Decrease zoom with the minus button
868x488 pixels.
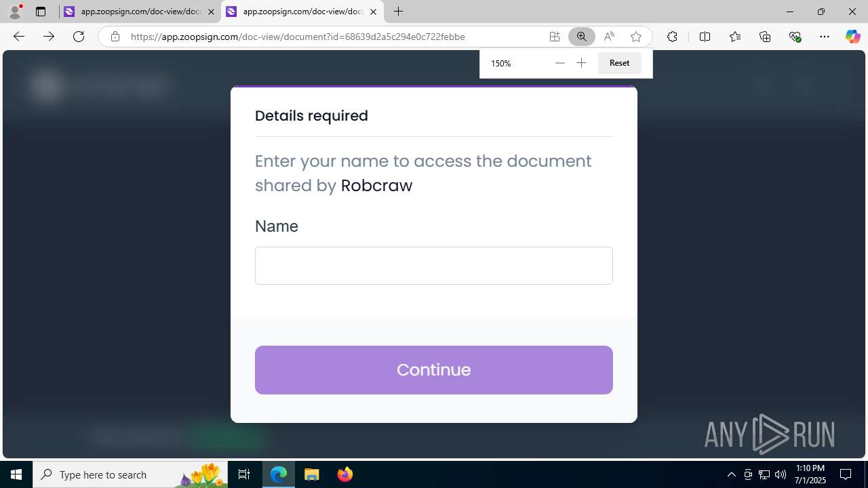tap(559, 63)
